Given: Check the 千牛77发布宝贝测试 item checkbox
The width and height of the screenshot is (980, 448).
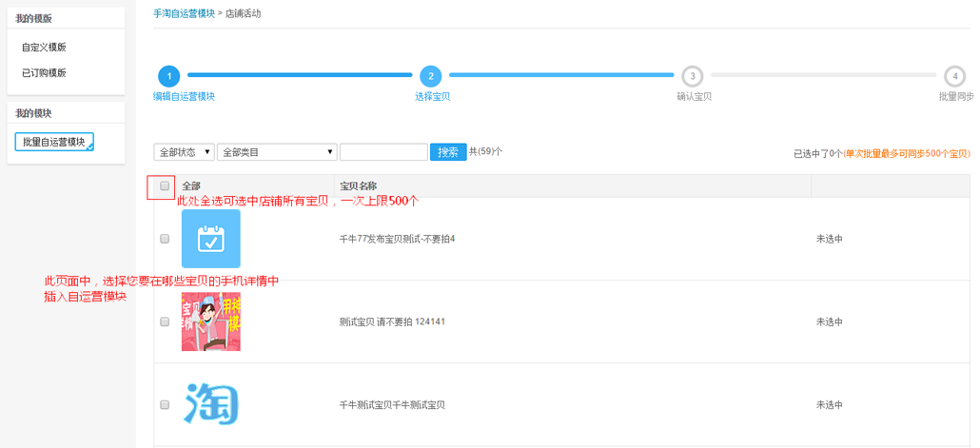Looking at the screenshot, I should pyautogui.click(x=165, y=239).
